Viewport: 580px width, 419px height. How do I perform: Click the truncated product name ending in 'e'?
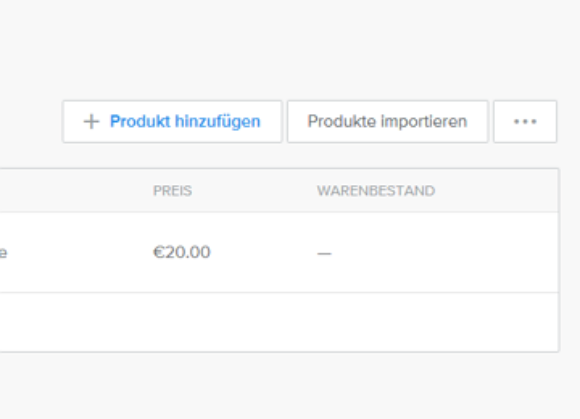3,253
